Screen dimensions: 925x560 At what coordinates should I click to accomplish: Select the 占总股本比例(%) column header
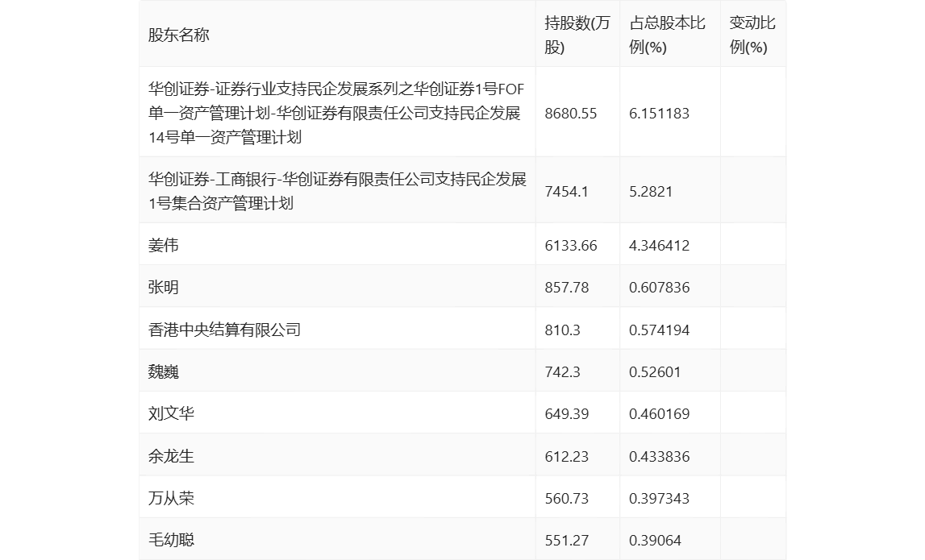click(667, 35)
